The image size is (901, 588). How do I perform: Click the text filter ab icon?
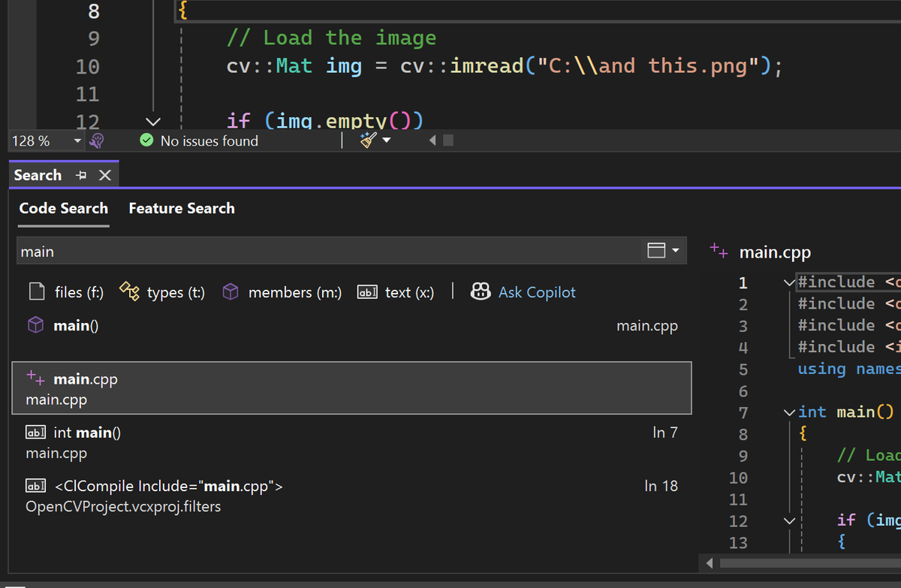(367, 292)
